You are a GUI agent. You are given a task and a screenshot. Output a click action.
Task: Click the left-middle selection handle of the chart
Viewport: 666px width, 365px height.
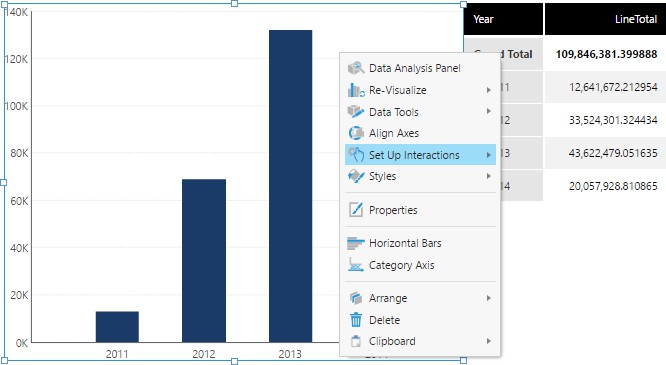point(3,182)
